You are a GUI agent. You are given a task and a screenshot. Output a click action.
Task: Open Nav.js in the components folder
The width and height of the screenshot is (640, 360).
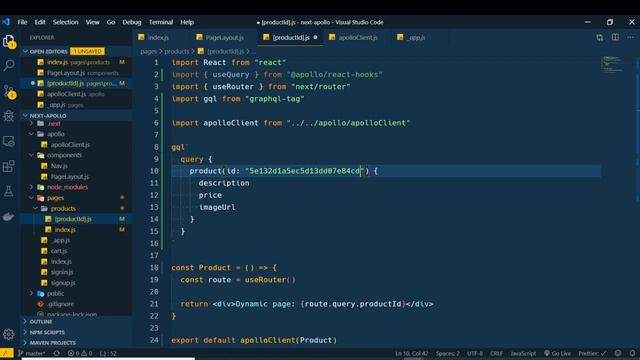(x=59, y=166)
